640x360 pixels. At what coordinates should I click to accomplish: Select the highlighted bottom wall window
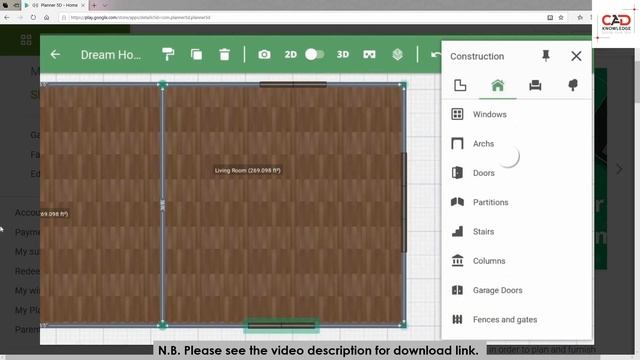(x=281, y=325)
